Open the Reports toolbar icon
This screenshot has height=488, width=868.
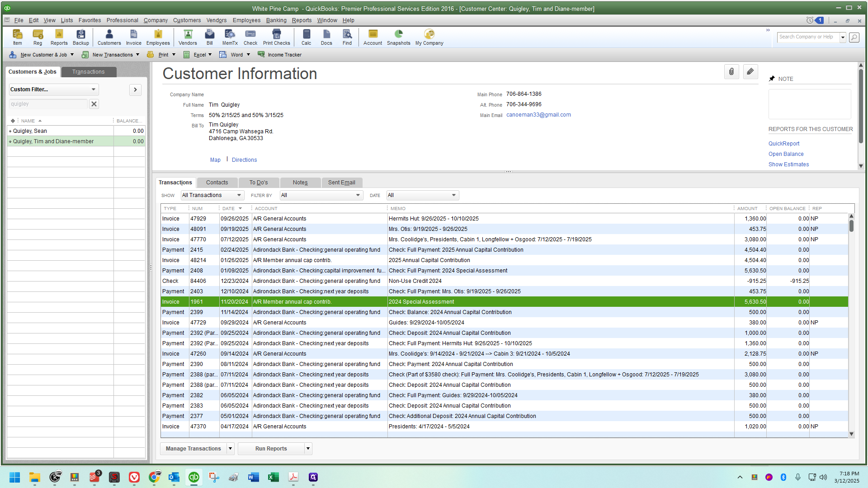(x=59, y=37)
